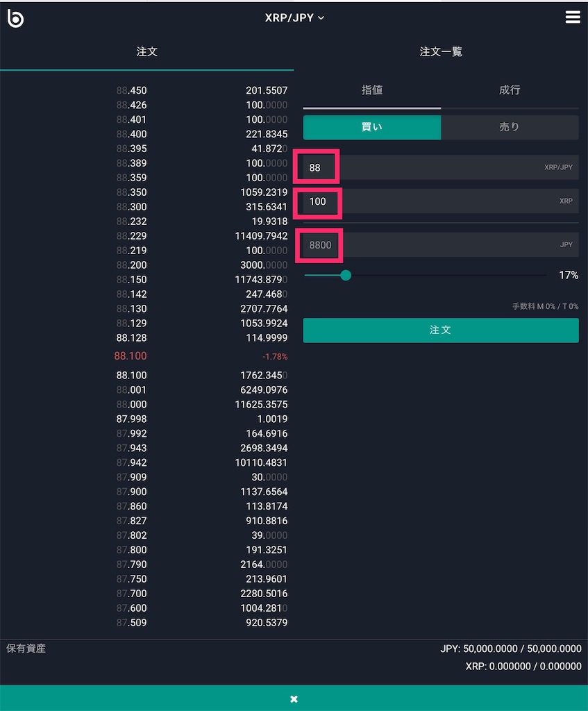Select bid price 87.998
Viewport: 588px width, 711px height.
point(131,419)
